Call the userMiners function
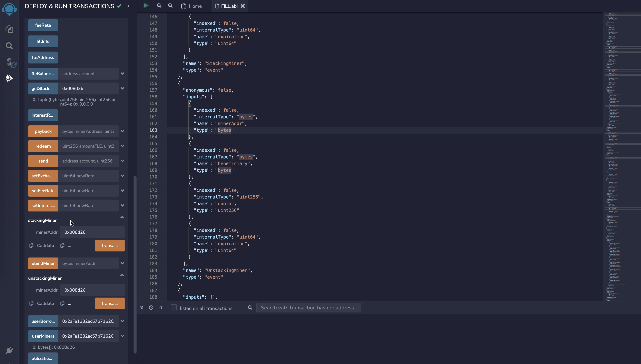Image resolution: width=641 pixels, height=364 pixels. 43,336
